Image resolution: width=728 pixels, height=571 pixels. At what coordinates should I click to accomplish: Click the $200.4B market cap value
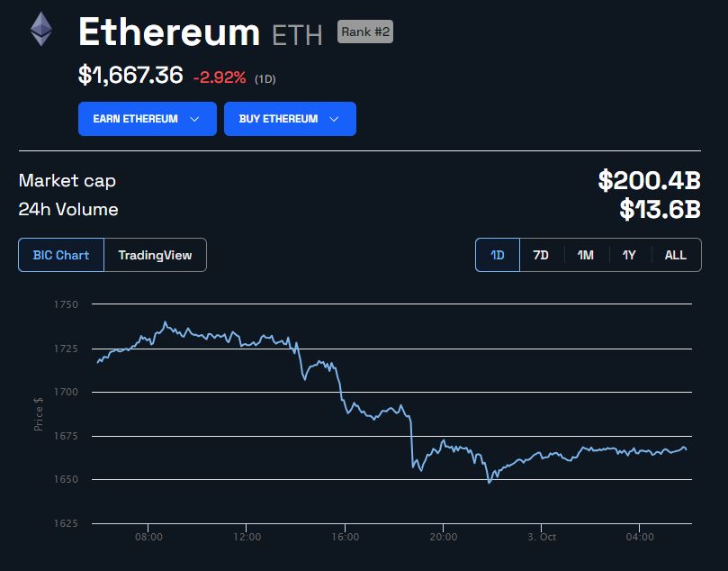tap(649, 180)
